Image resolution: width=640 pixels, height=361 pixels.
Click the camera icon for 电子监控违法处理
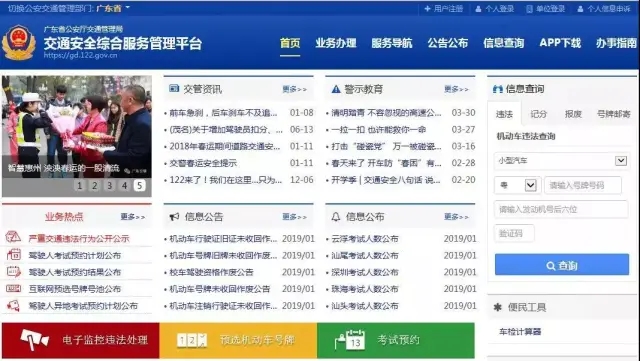point(34,339)
